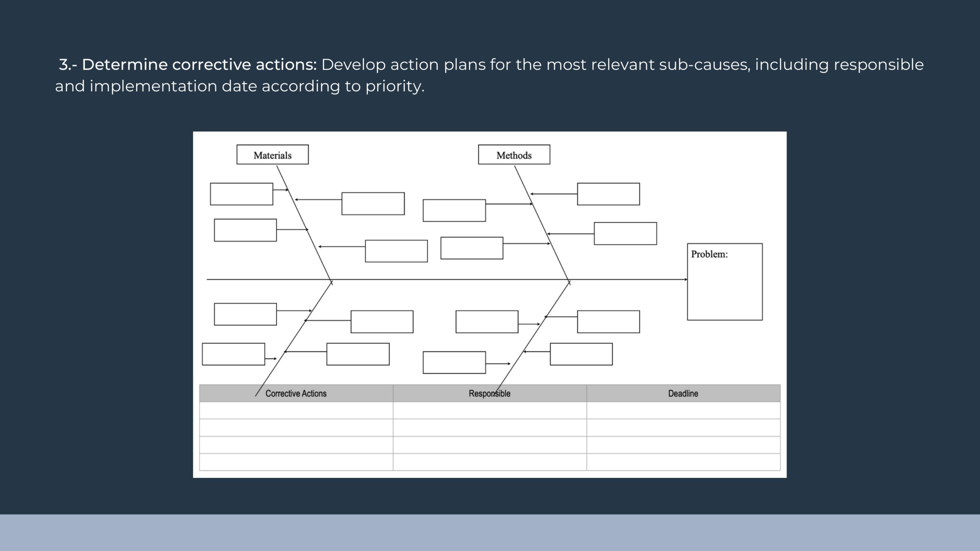Select first empty cell under Corrective Actions
980x551 pixels.
pos(296,410)
